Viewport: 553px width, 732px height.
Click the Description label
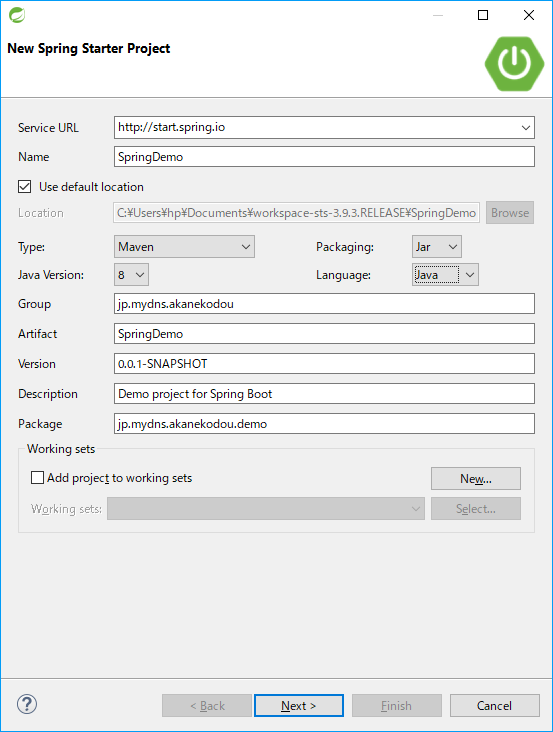point(48,394)
